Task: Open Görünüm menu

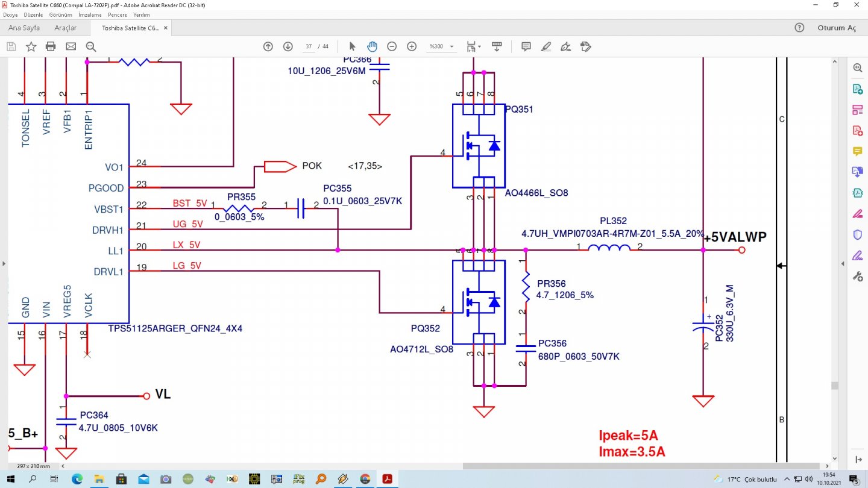Action: pyautogui.click(x=60, y=15)
